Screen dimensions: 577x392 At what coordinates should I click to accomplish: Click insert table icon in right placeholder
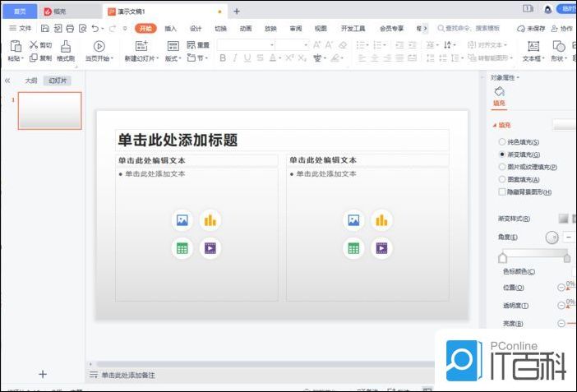point(353,248)
